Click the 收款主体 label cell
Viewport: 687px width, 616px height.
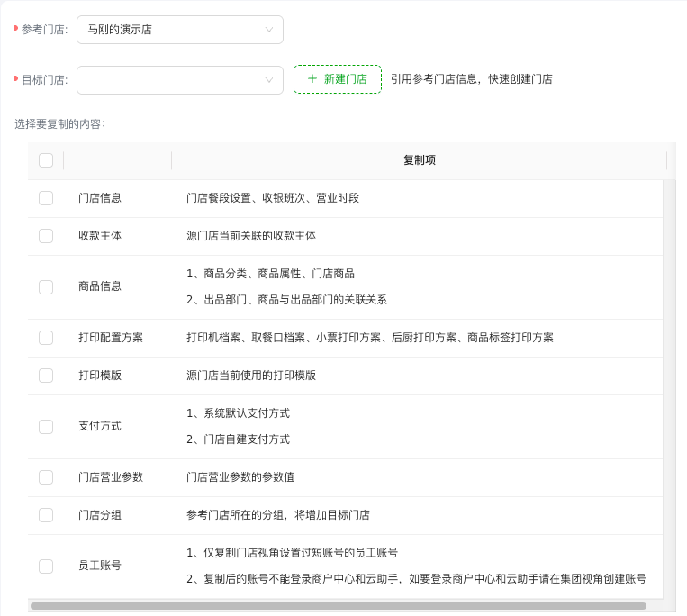(100, 236)
